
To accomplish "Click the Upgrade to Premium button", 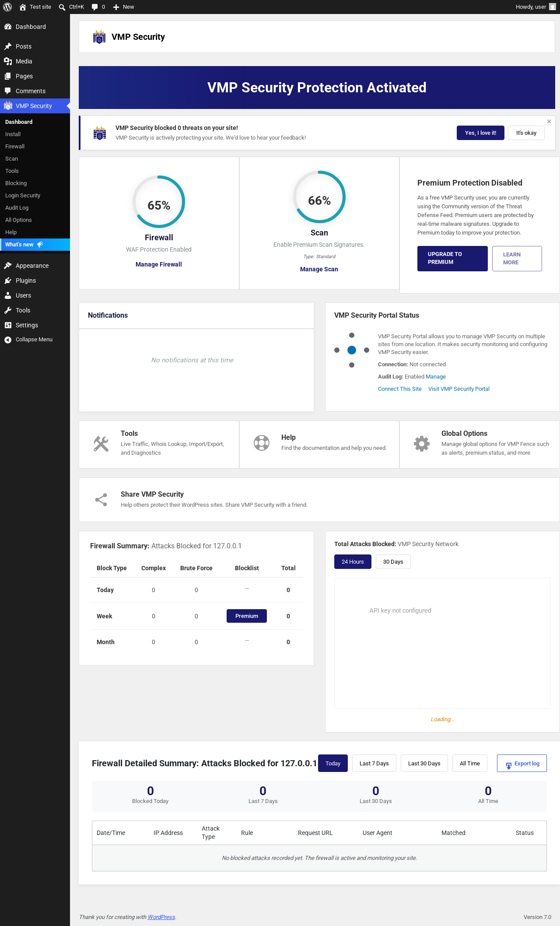I will click(x=452, y=259).
